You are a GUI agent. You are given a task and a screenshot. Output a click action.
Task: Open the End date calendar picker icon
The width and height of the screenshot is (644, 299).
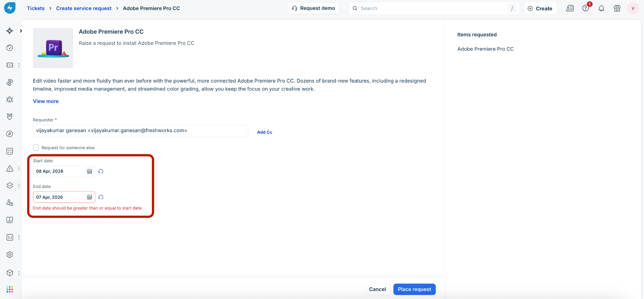click(90, 197)
